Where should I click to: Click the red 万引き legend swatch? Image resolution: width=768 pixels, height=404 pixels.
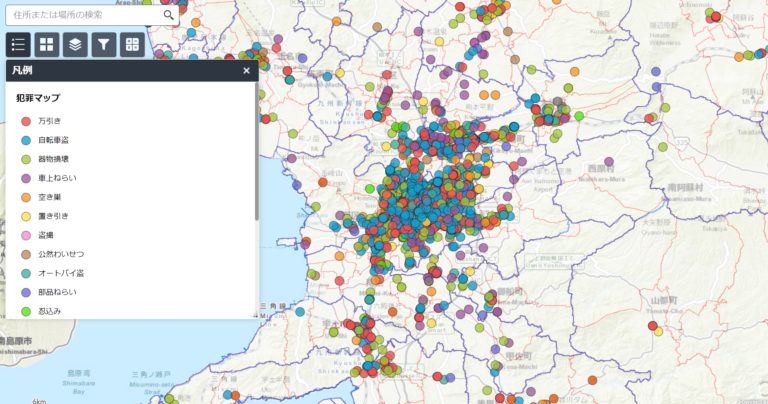click(26, 121)
